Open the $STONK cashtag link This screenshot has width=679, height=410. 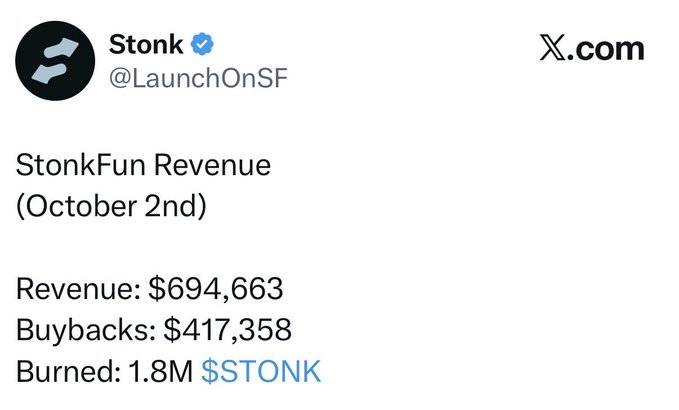pos(261,371)
